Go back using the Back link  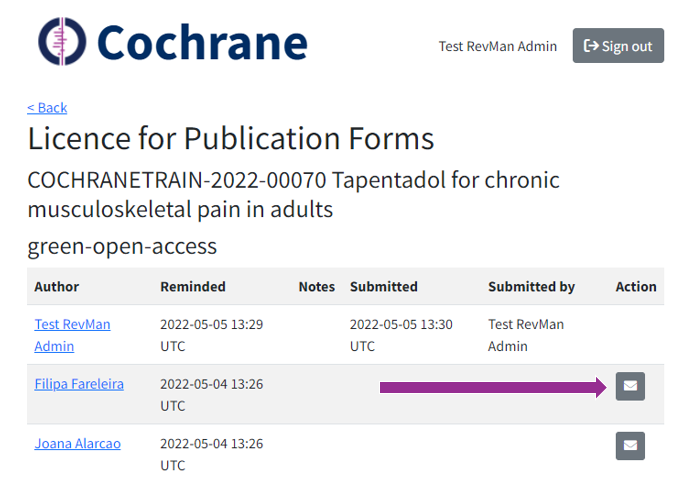[47, 107]
